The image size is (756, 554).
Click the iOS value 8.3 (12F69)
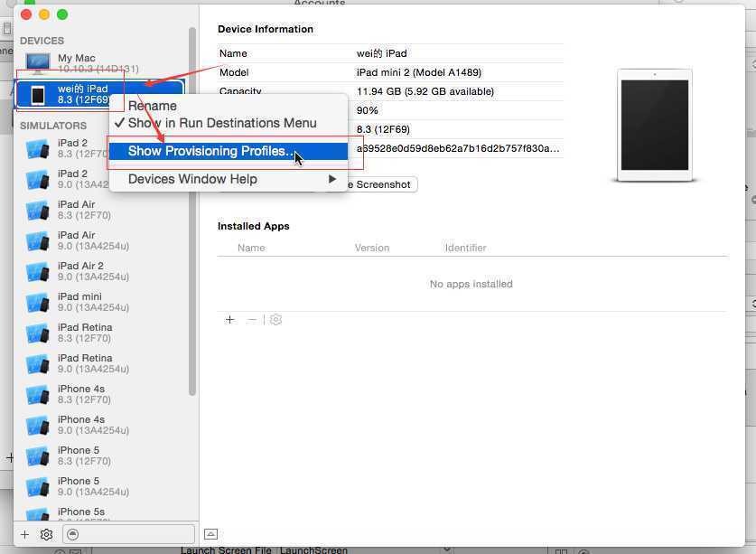pos(383,129)
